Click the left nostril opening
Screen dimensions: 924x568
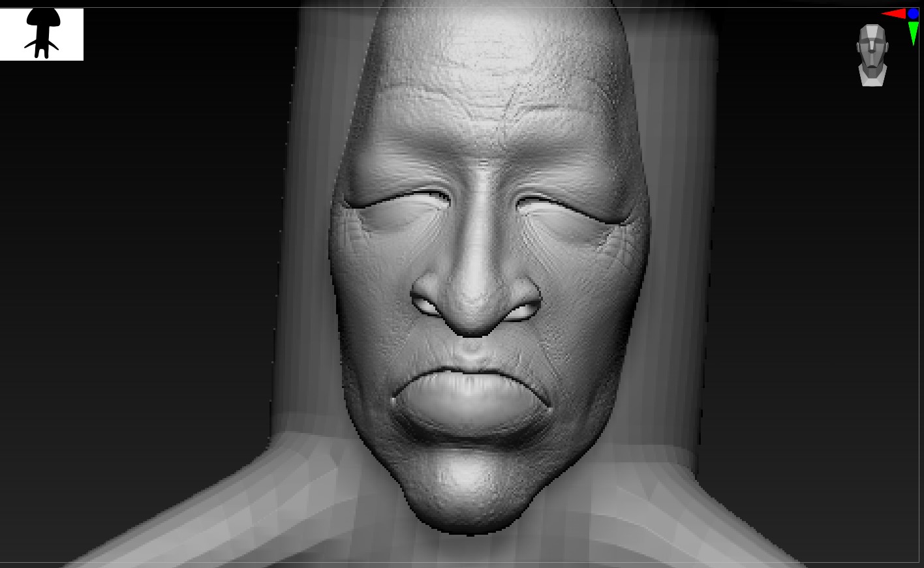[426, 304]
